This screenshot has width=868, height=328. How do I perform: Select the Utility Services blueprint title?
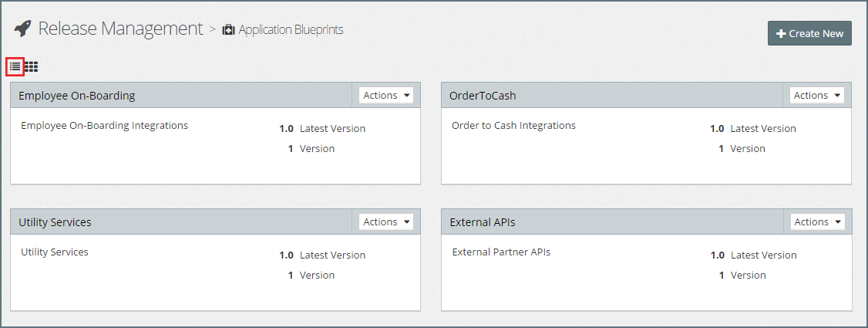(55, 222)
